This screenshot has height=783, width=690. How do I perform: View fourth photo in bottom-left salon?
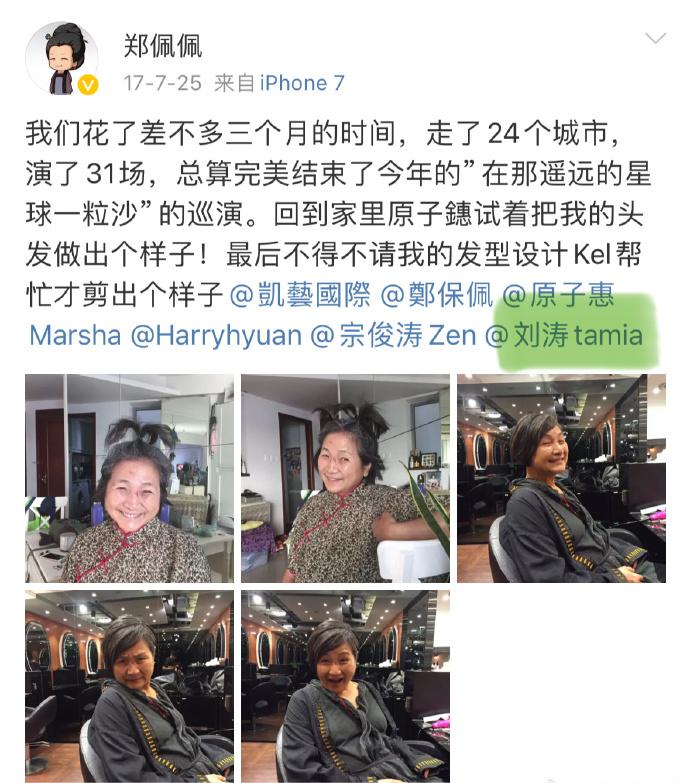pos(129,687)
